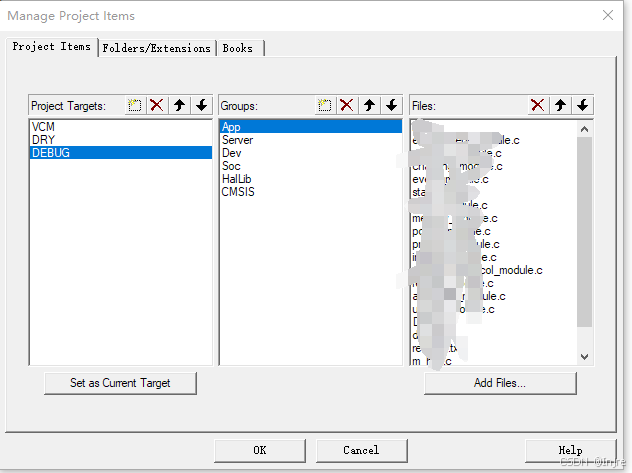Screen dimensions: 632x473
Task: Click files list scroll down arrow
Action: pos(584,357)
